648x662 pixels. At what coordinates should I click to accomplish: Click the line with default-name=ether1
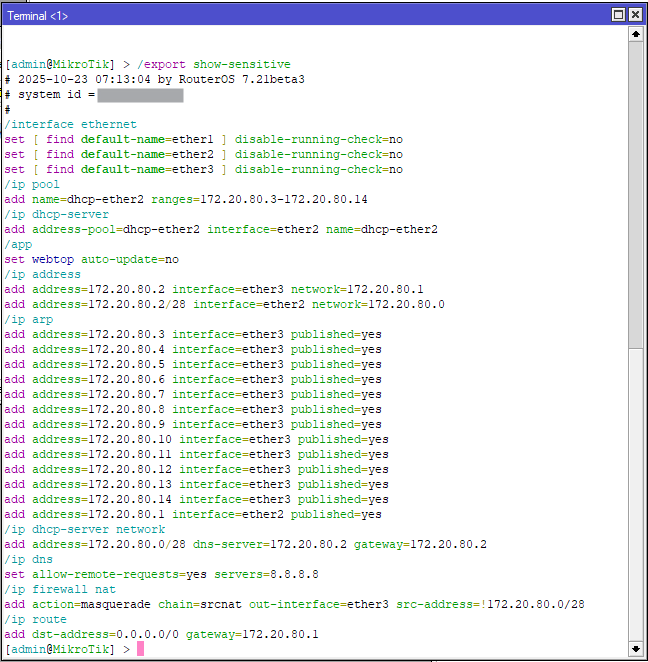click(x=203, y=139)
